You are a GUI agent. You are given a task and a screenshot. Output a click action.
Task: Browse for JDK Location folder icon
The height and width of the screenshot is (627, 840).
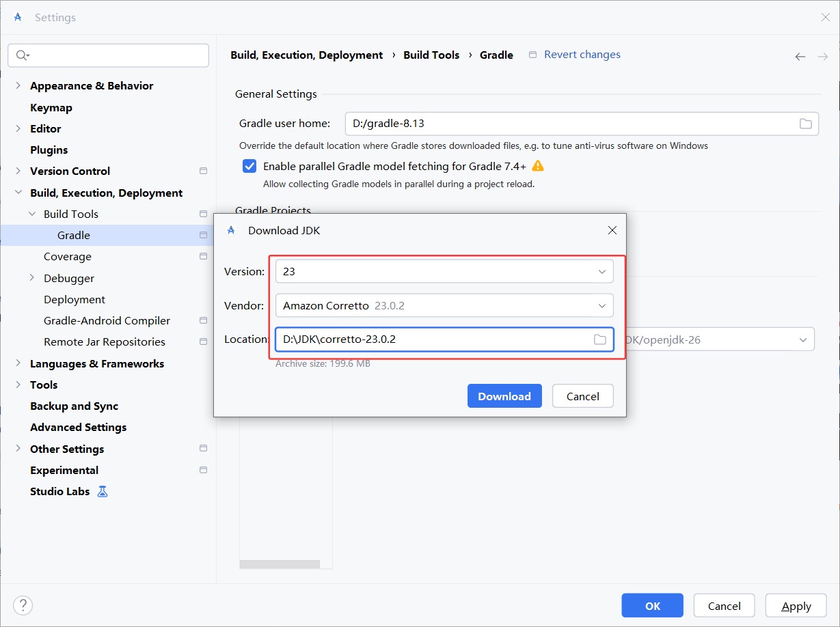coord(600,339)
